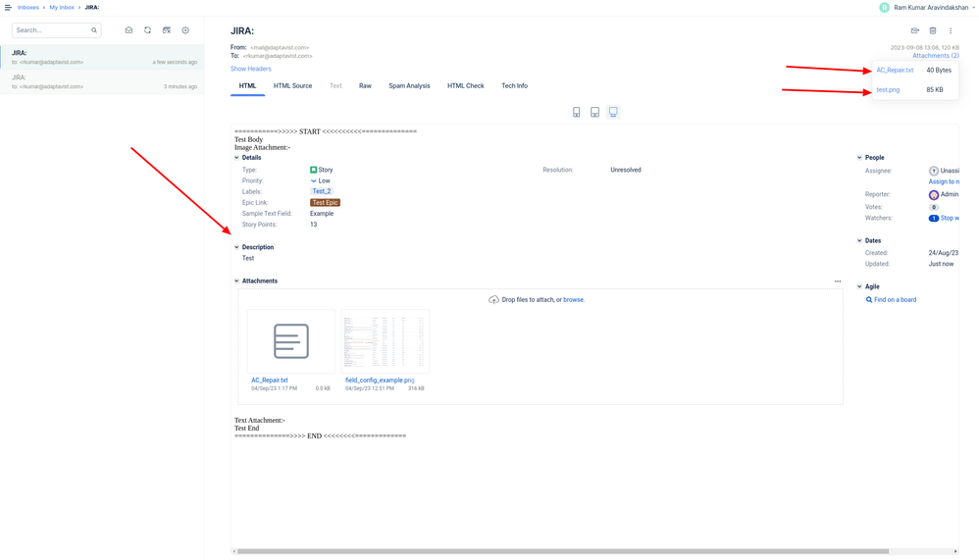
Task: Switch preview to desktop device view
Action: (x=613, y=112)
